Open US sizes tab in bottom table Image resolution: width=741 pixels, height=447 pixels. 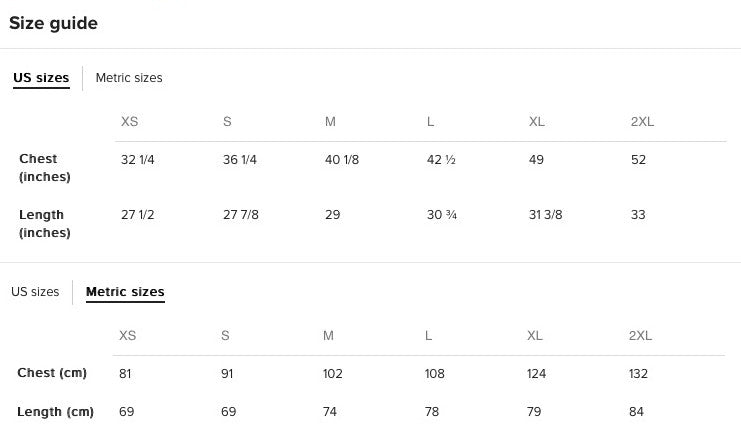(35, 292)
